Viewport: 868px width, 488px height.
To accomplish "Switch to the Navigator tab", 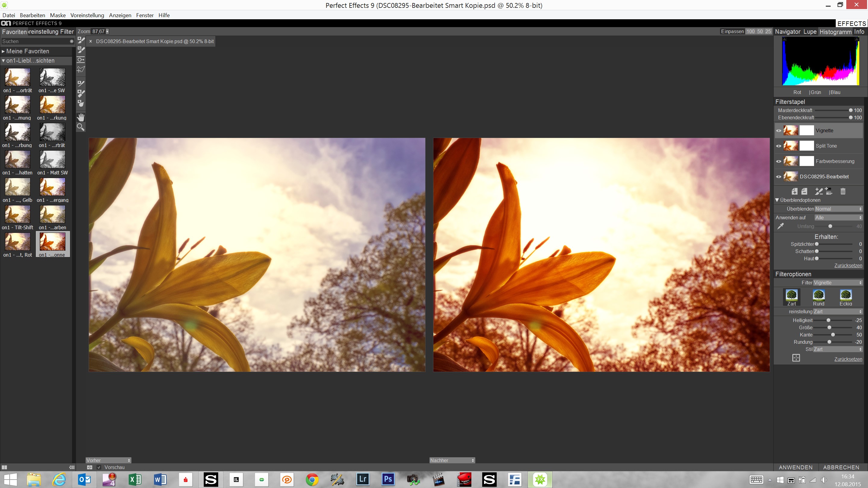I will (x=787, y=32).
